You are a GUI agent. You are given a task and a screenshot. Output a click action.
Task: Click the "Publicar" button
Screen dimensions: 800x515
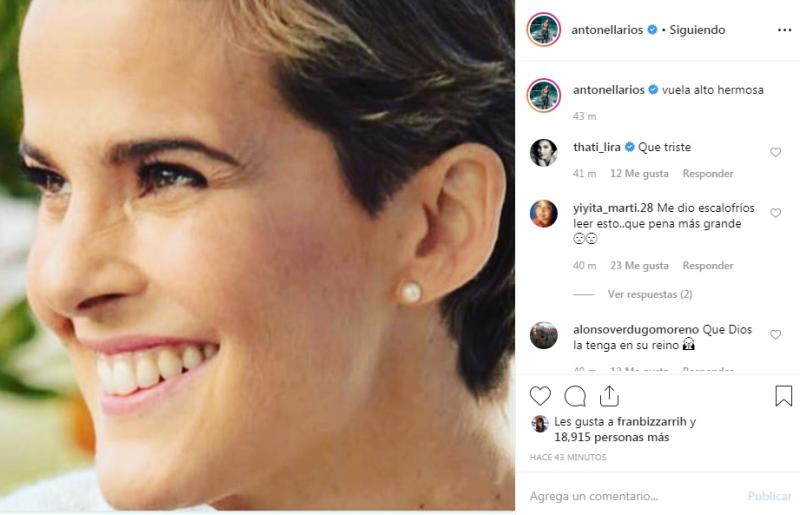pyautogui.click(x=770, y=496)
